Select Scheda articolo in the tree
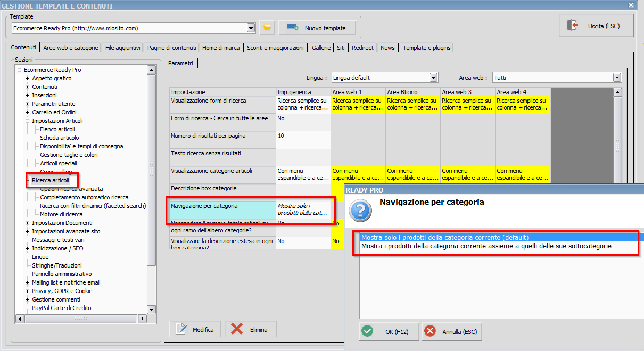This screenshot has width=644, height=351. [60, 138]
